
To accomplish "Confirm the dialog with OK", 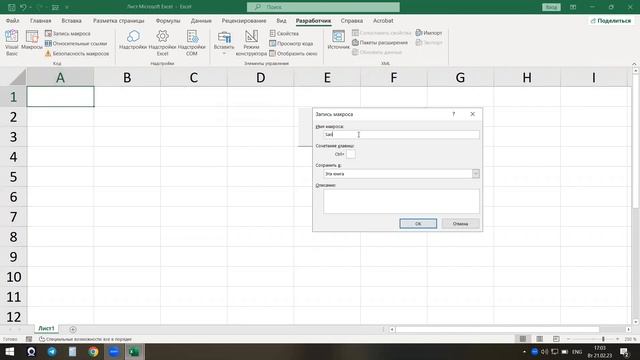I will (418, 224).
